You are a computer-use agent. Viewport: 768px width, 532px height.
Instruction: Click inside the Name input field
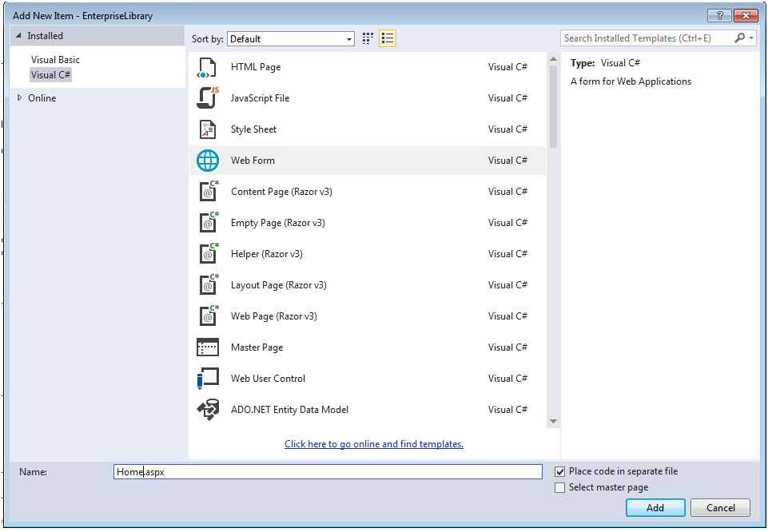click(320, 471)
